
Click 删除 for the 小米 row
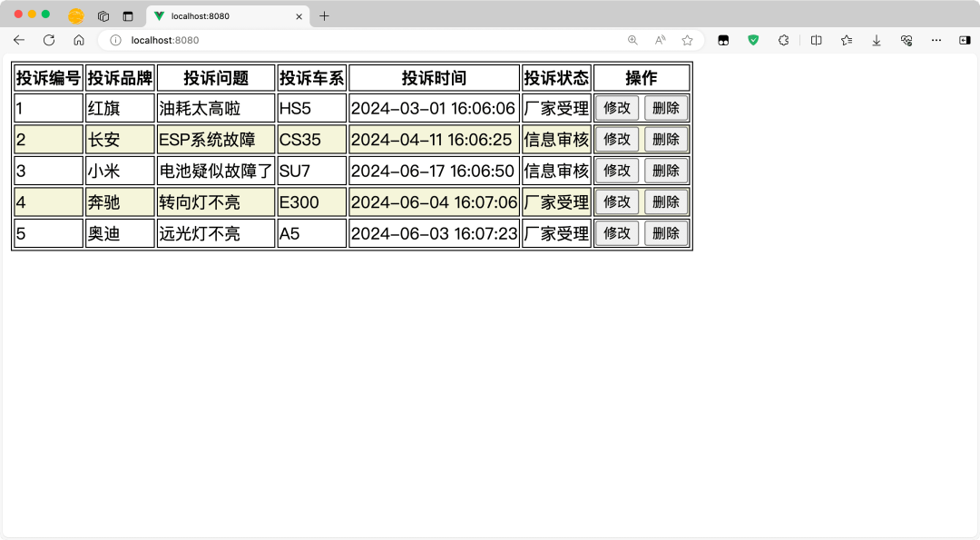coord(666,171)
